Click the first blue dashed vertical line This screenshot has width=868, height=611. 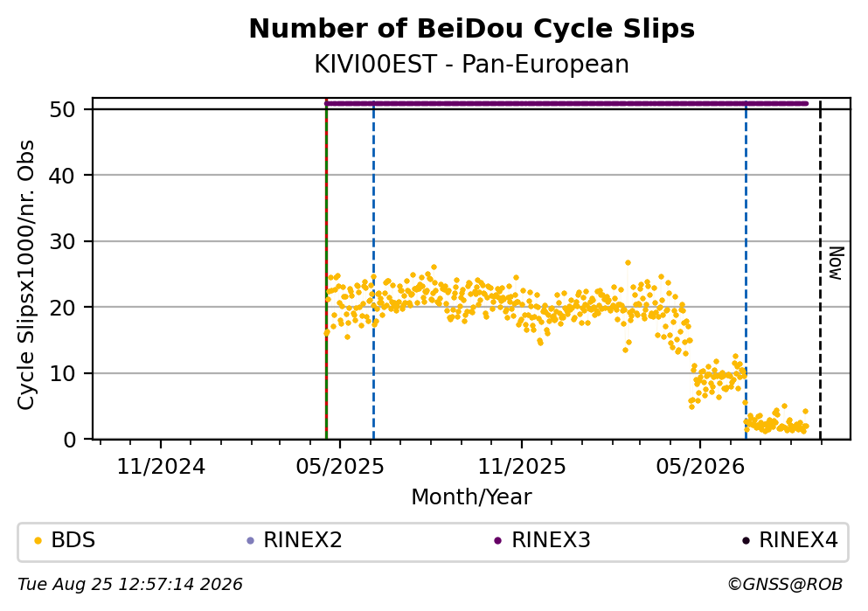point(373,269)
